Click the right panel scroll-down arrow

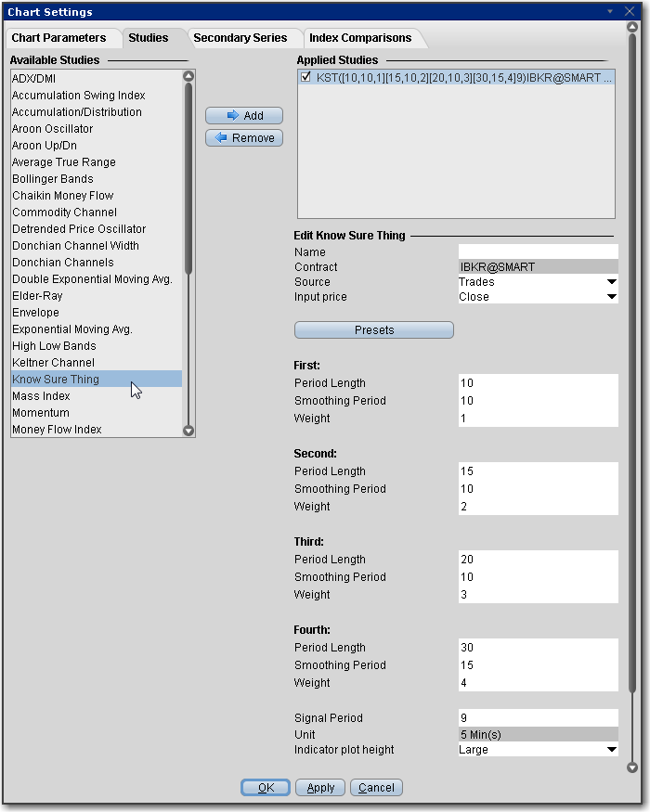[x=632, y=767]
